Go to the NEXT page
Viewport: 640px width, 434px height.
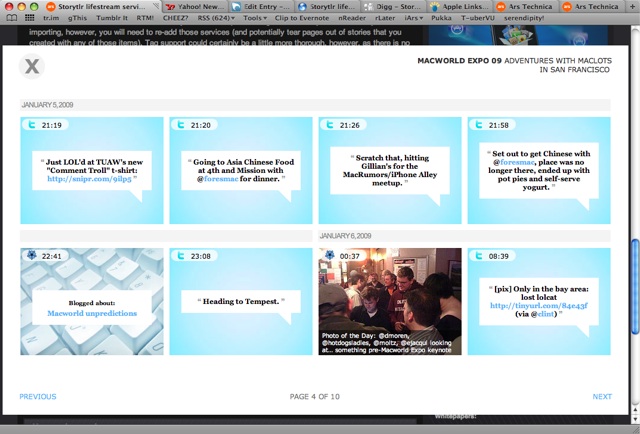[x=602, y=396]
